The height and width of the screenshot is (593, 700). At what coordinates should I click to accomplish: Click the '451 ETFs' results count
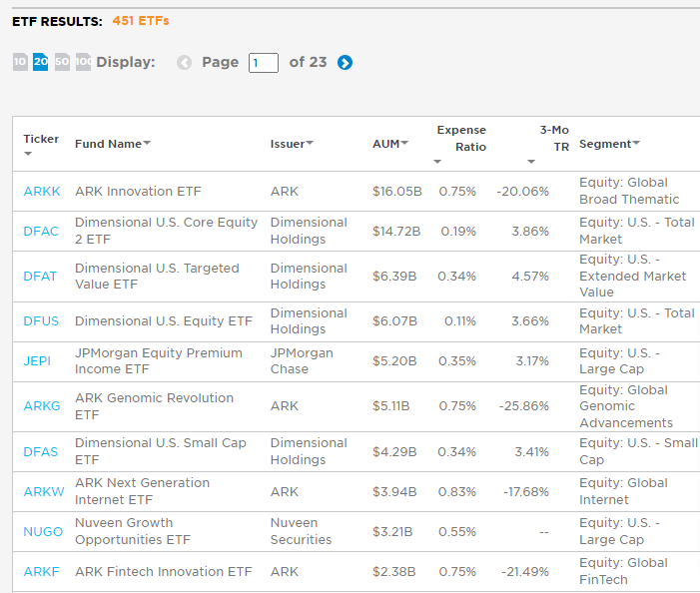(x=141, y=21)
